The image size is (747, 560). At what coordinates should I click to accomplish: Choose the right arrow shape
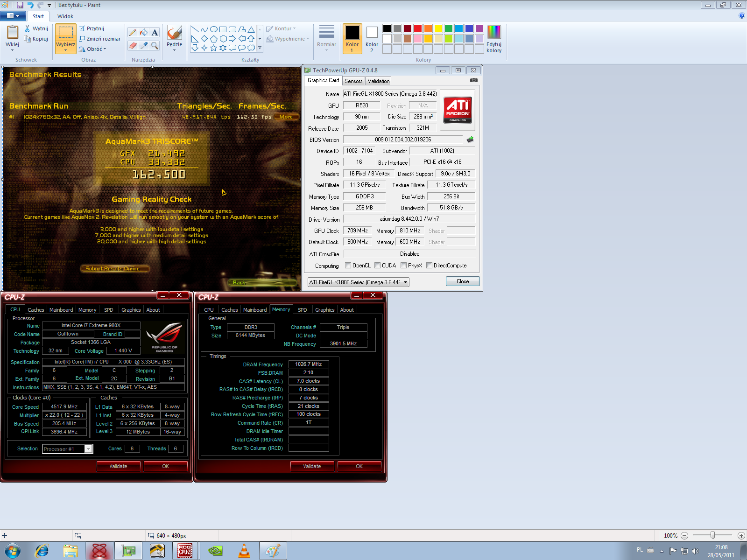click(232, 39)
